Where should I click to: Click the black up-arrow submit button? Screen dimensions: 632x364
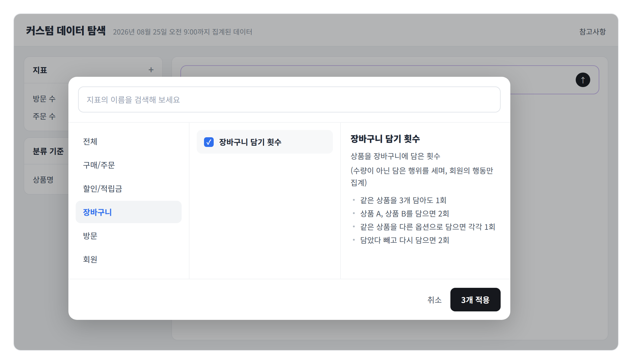[x=583, y=80]
